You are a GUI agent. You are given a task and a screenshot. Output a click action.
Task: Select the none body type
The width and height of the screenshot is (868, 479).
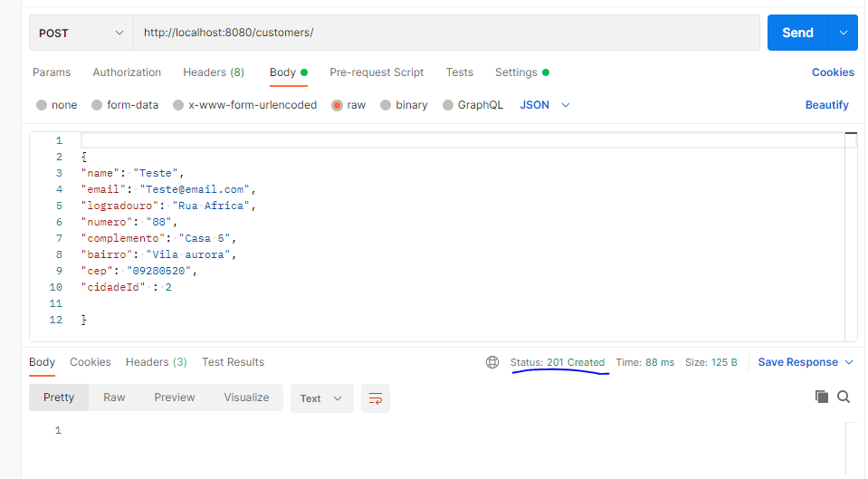pos(56,105)
